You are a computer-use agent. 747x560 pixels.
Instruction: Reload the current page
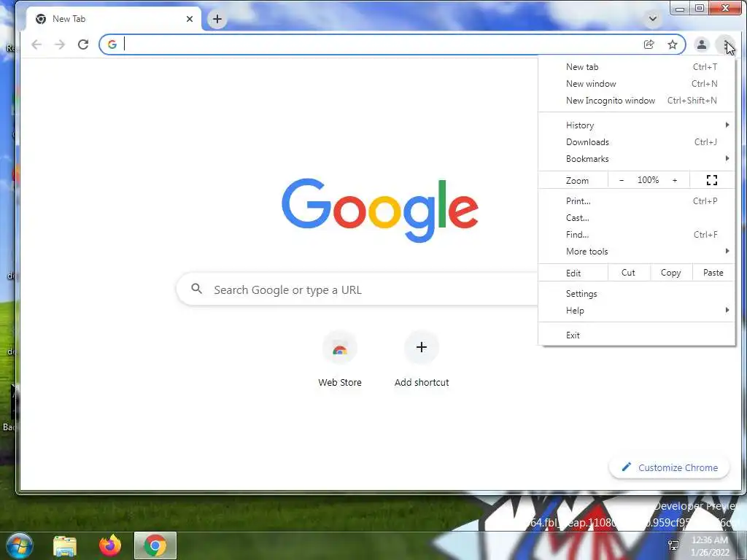(x=83, y=44)
